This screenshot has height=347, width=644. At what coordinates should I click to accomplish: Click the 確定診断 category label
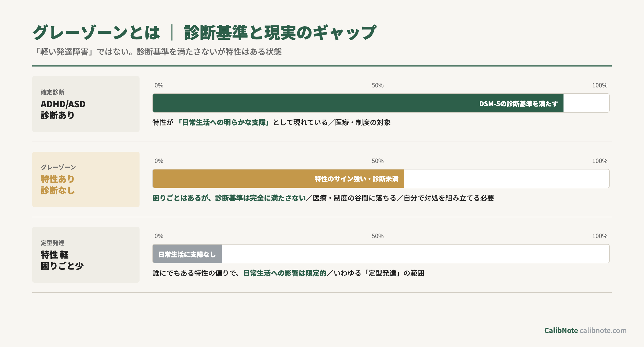click(x=53, y=92)
